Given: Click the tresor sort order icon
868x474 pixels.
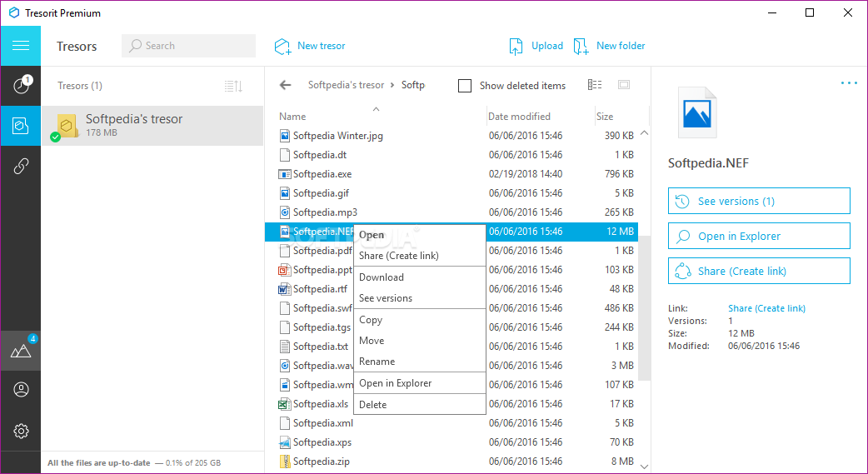Looking at the screenshot, I should coord(233,86).
